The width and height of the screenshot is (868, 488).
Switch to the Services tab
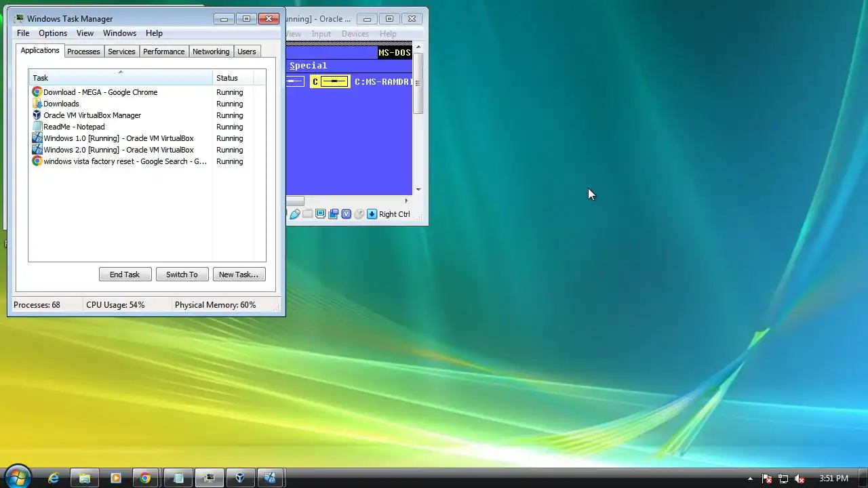[121, 52]
